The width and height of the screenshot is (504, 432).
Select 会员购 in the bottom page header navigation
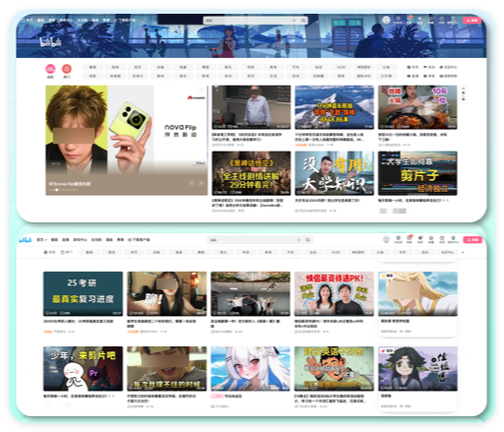point(96,240)
